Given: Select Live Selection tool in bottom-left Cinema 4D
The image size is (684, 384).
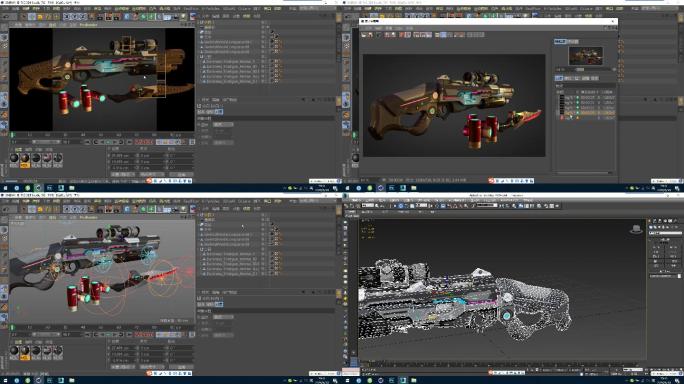Looking at the screenshot, I should [32, 209].
